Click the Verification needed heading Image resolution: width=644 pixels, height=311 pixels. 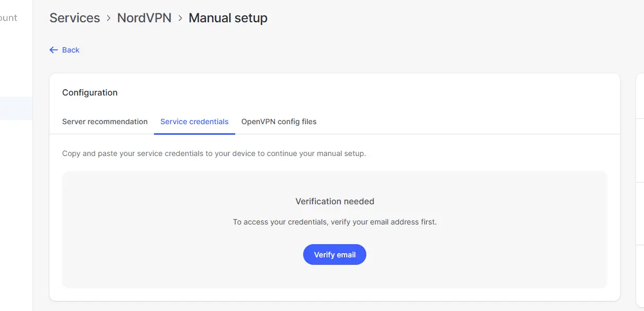[335, 202]
